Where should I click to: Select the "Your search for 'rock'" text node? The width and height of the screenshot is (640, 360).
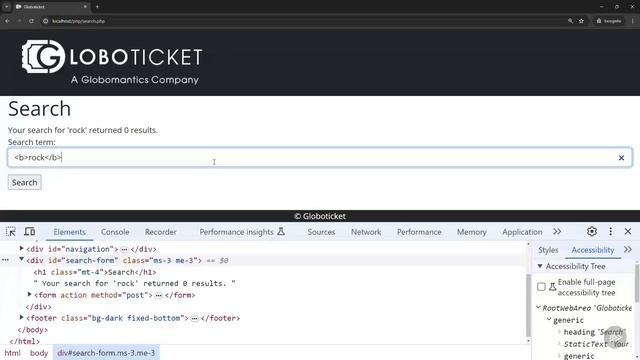click(x=135, y=283)
